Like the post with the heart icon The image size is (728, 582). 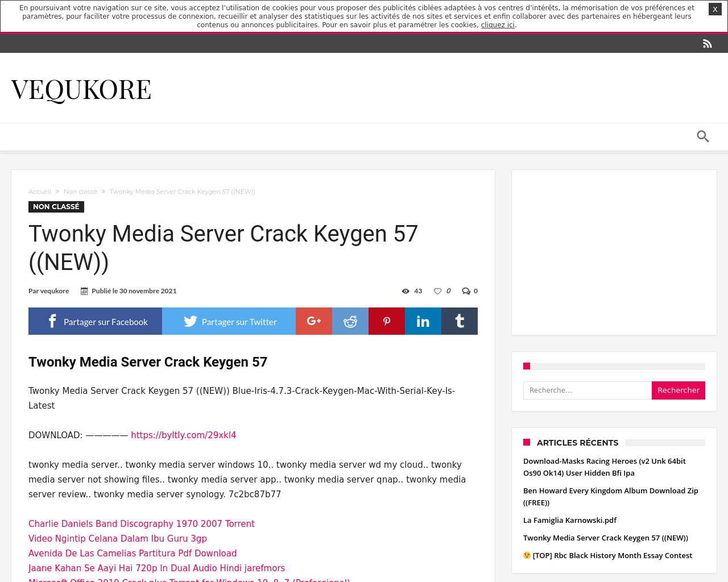(437, 291)
